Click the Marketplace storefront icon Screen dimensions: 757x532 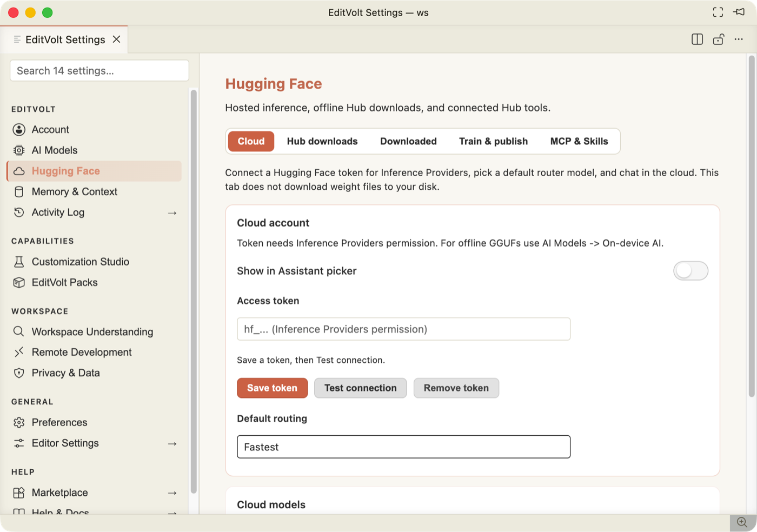point(19,493)
